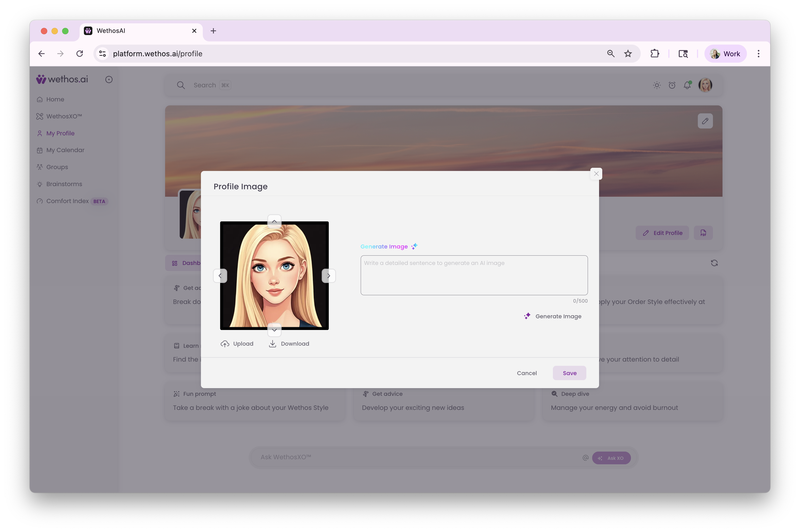Click Generate Image button with sparkle icon

[x=552, y=316]
